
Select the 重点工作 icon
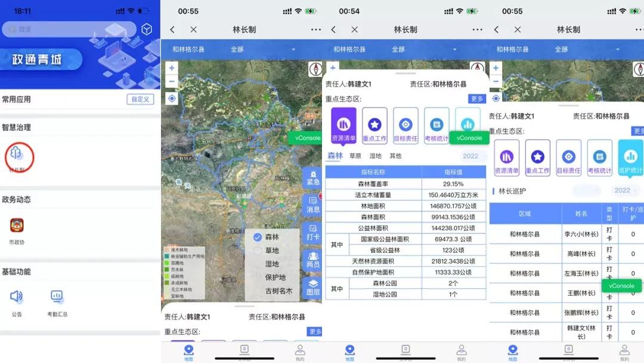coord(375,124)
